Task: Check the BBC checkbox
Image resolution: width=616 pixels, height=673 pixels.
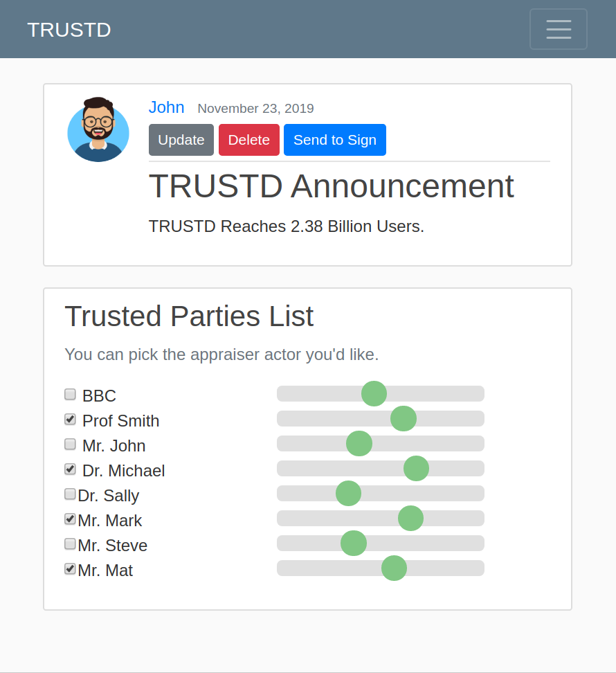Action: point(70,394)
